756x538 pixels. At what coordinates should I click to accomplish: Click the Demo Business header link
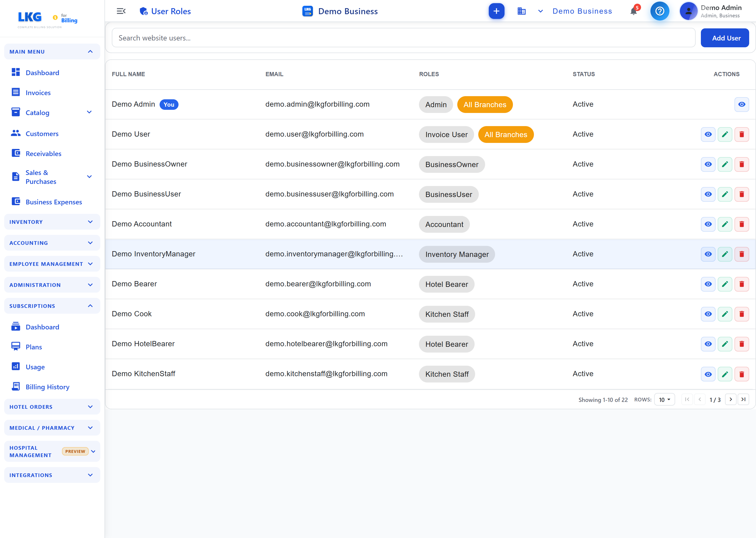pyautogui.click(x=582, y=11)
